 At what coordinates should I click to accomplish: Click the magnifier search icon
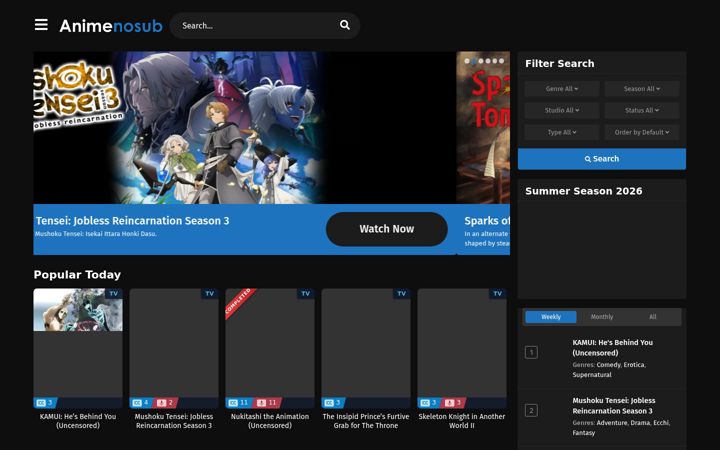click(345, 25)
